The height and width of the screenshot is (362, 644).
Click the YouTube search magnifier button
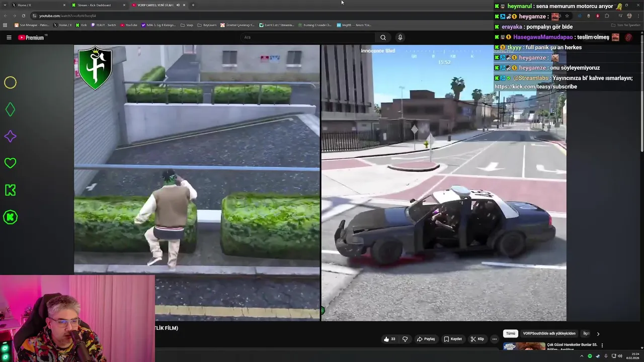(383, 37)
